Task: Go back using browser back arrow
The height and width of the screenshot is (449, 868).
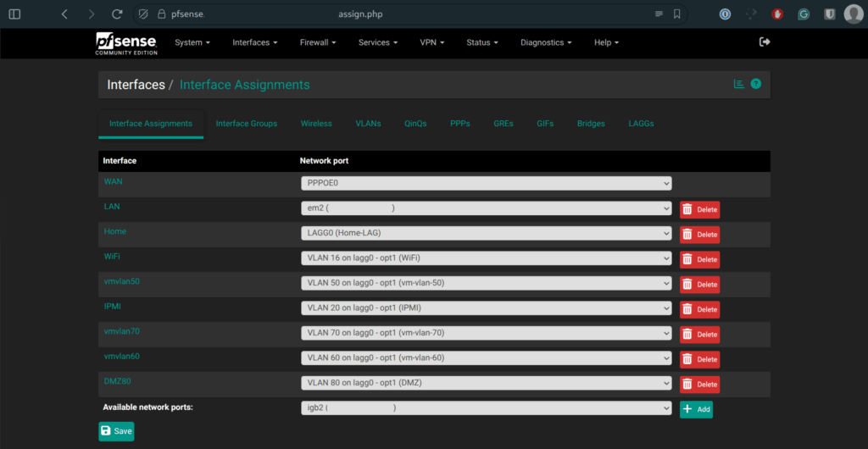Action: tap(64, 14)
